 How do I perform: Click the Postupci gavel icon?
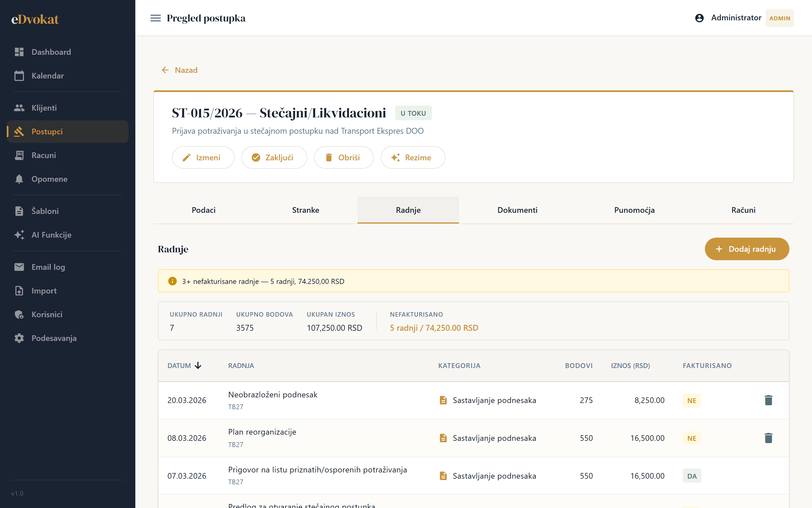coord(19,132)
